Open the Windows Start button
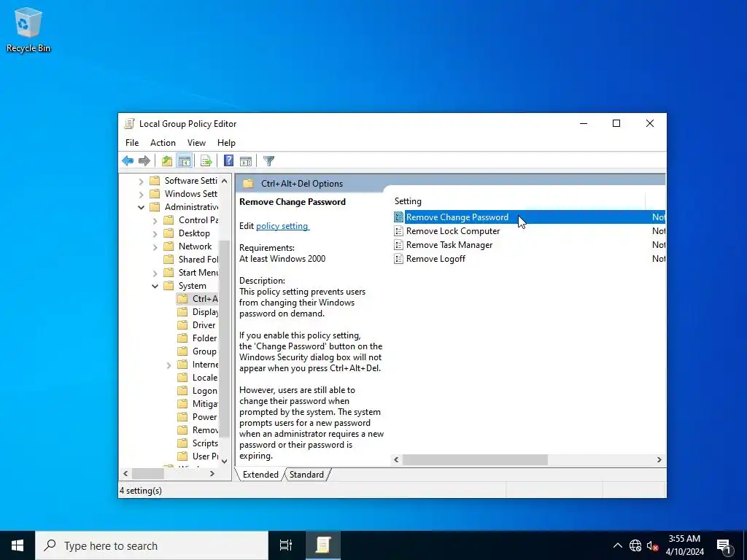This screenshot has width=747, height=560. click(18, 545)
